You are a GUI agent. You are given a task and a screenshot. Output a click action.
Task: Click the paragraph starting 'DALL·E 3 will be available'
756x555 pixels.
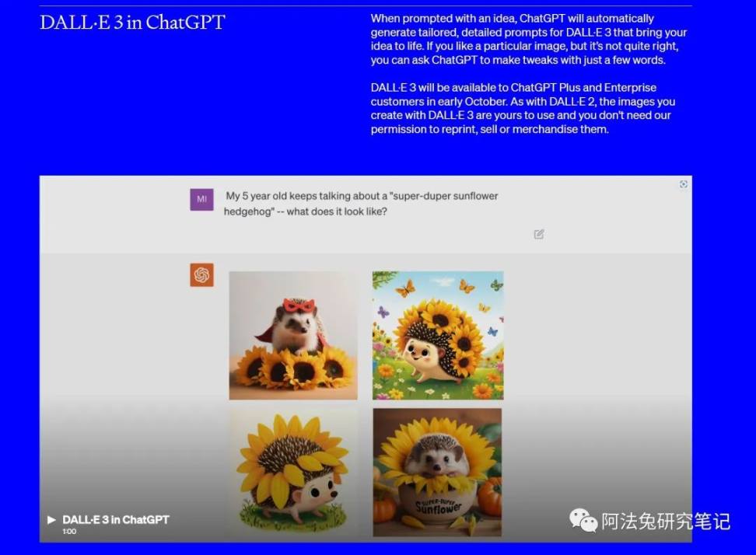pos(523,108)
